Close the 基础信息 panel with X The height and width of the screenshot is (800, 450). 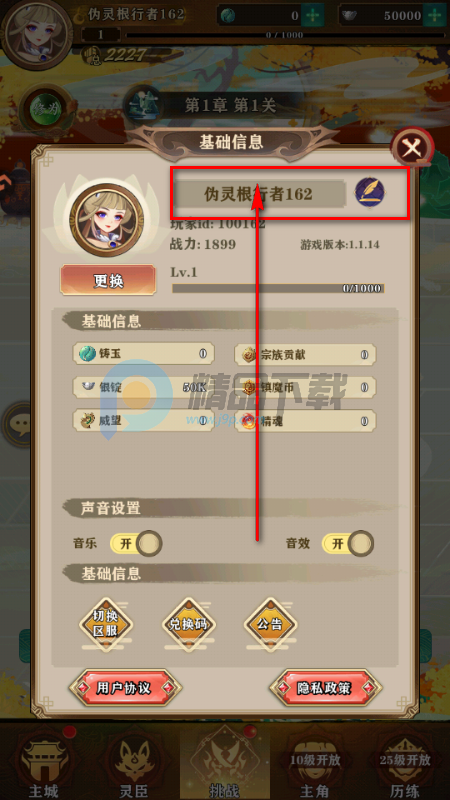[x=411, y=148]
